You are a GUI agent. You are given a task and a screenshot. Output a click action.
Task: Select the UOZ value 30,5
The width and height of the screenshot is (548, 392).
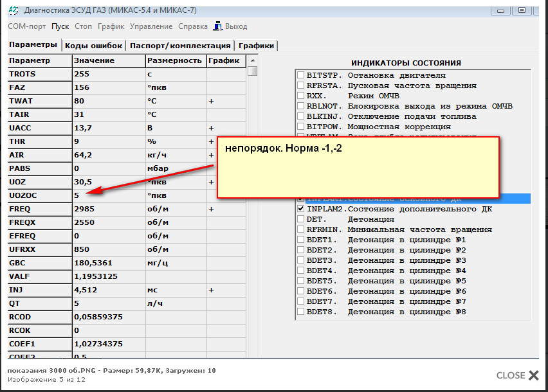[x=83, y=183]
